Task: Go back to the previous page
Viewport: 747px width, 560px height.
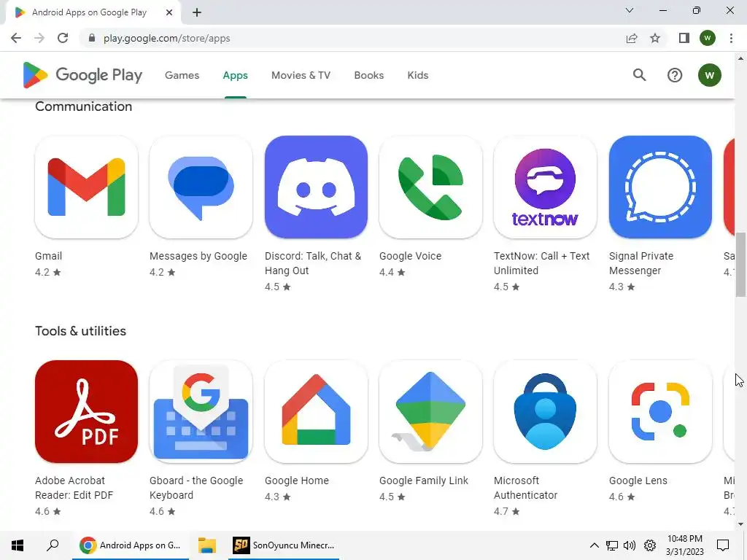Action: 16,38
